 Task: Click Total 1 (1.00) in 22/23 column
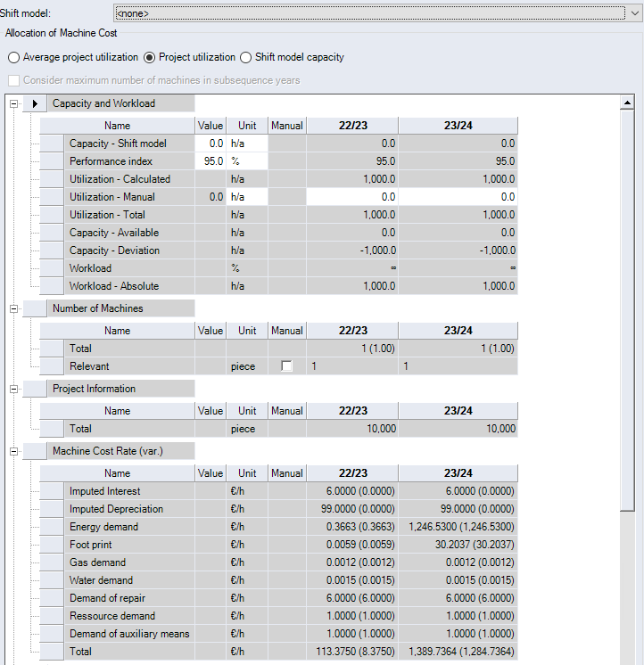(x=352, y=349)
